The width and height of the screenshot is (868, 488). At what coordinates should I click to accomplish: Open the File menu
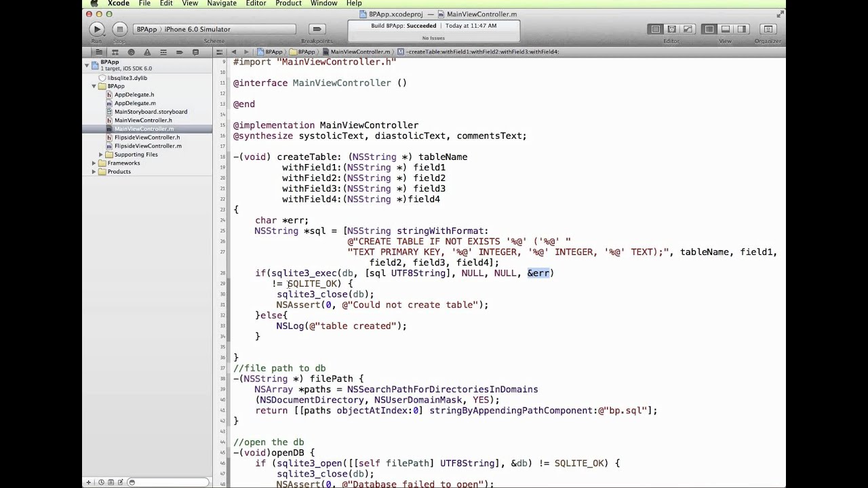[144, 3]
